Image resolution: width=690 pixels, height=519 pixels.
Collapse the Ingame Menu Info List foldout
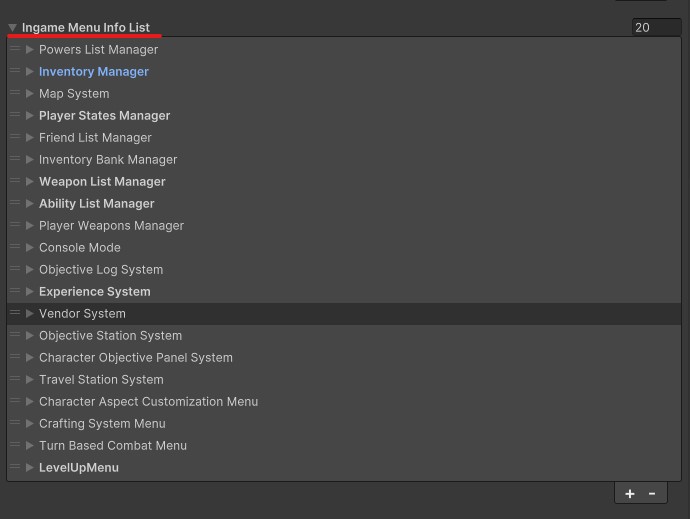13,28
